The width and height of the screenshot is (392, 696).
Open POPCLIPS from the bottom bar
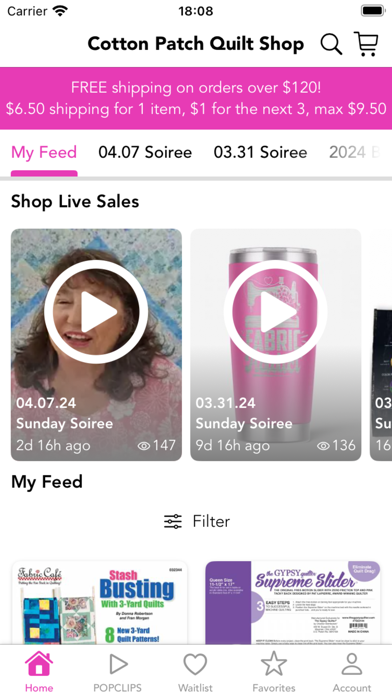coord(117,664)
